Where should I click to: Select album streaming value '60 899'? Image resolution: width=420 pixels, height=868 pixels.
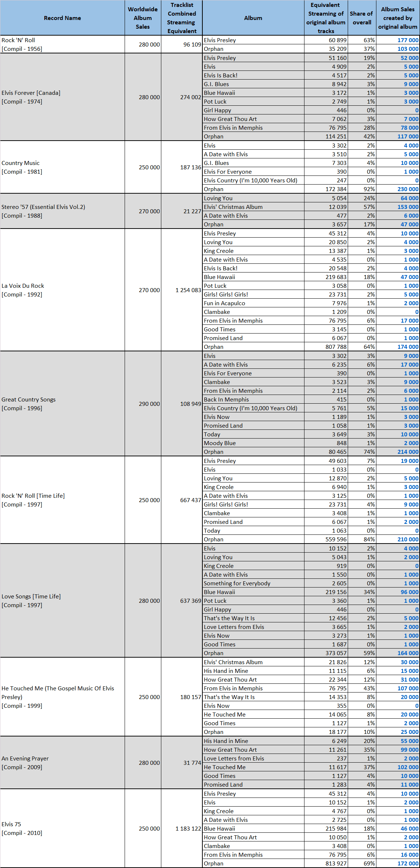tap(338, 40)
